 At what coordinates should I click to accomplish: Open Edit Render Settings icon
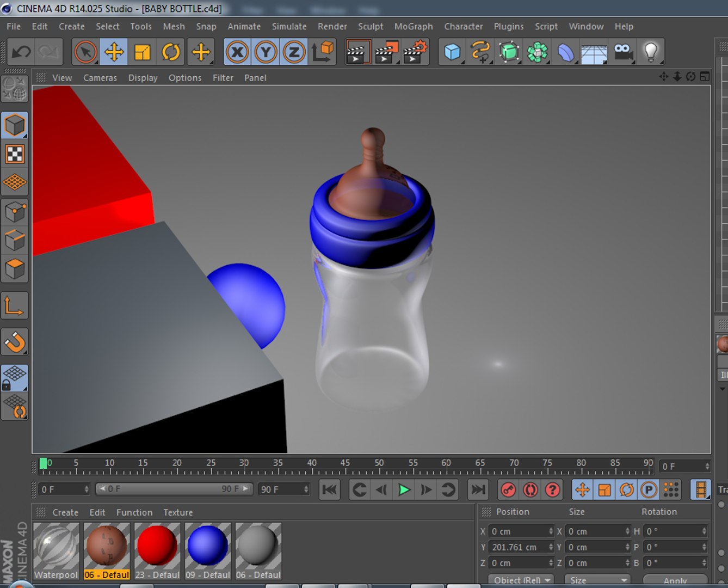coord(415,52)
